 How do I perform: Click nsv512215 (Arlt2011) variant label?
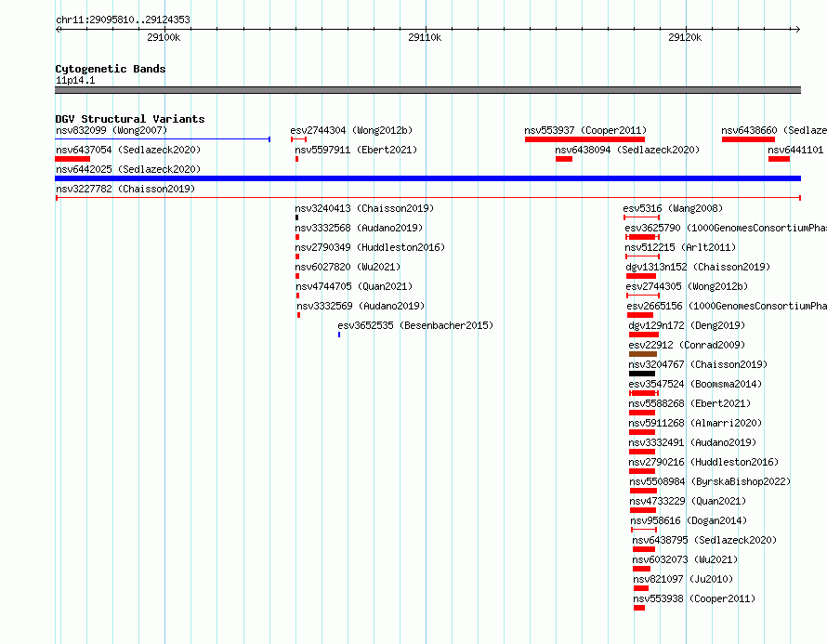click(x=680, y=247)
